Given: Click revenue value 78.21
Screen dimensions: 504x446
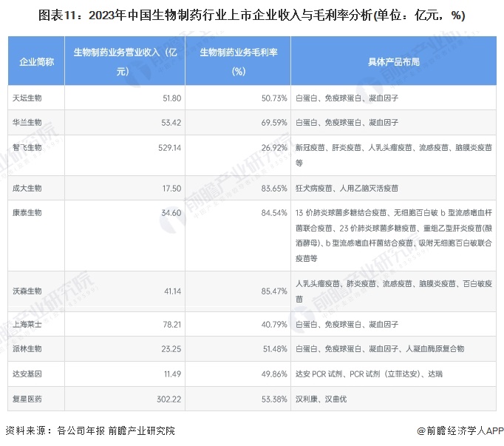Looking at the screenshot, I should (x=172, y=324).
